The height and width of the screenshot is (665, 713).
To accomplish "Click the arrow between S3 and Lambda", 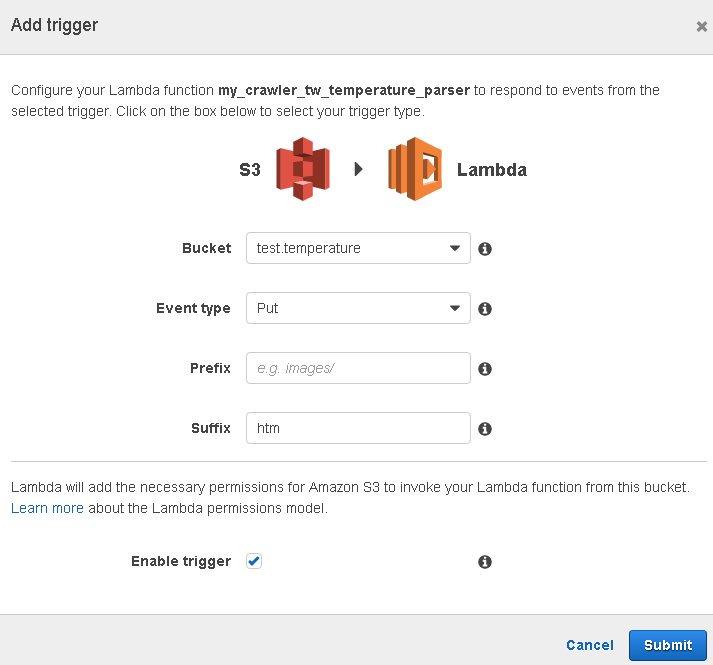I will click(x=359, y=169).
